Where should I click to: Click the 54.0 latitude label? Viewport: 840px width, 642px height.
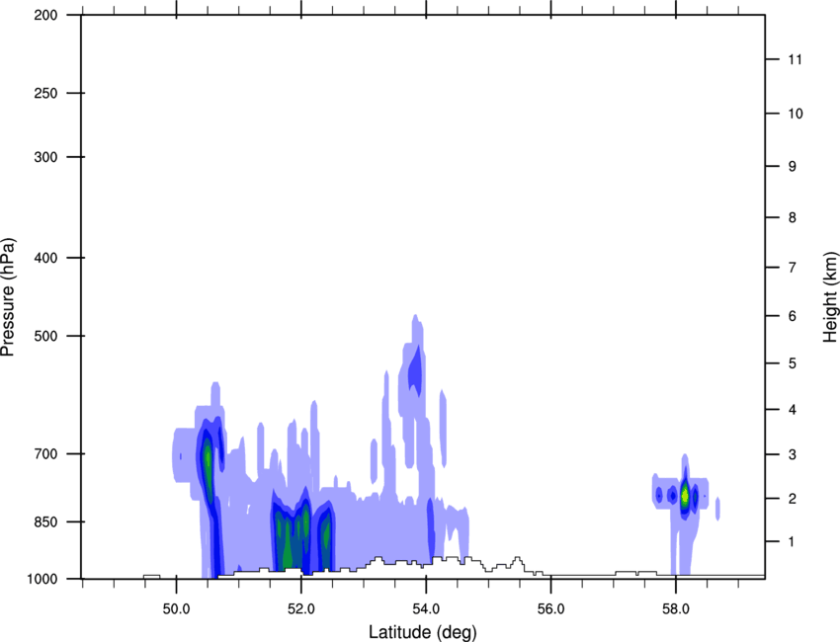[426, 609]
